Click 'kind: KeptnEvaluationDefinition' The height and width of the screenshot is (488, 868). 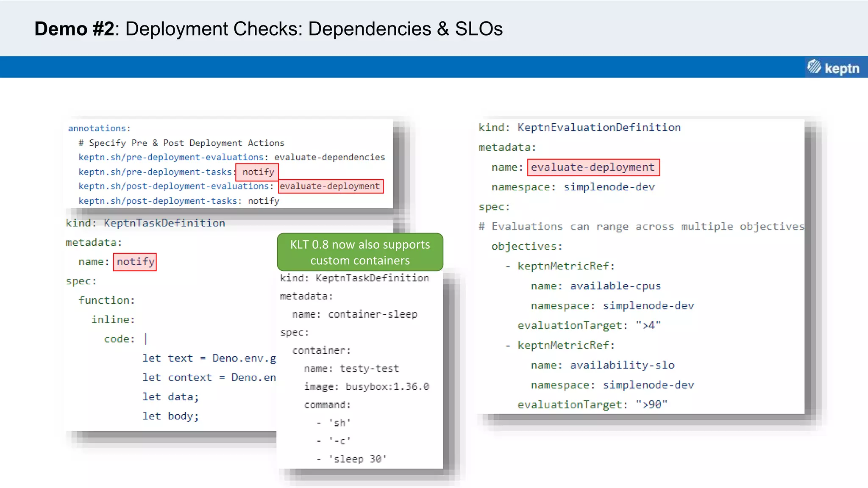tap(579, 128)
